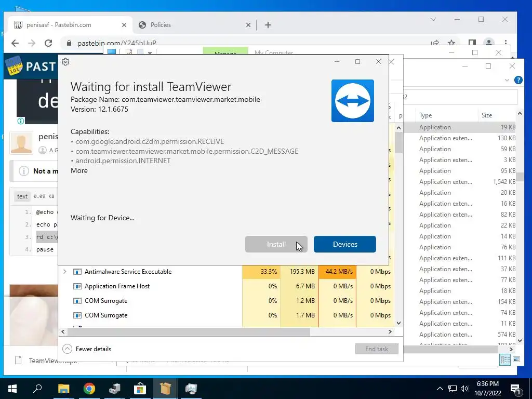Show hidden system tray icons
This screenshot has width=532, height=399.
tap(440, 389)
